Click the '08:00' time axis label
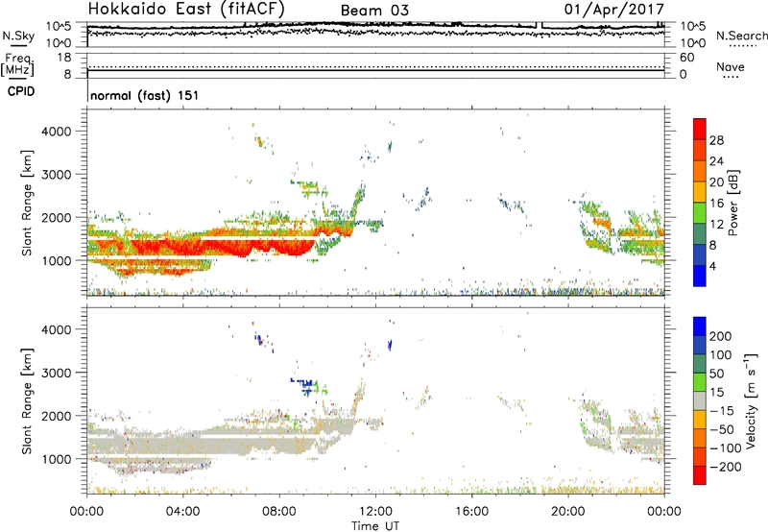Image resolution: width=768 pixels, height=532 pixels. 278,512
